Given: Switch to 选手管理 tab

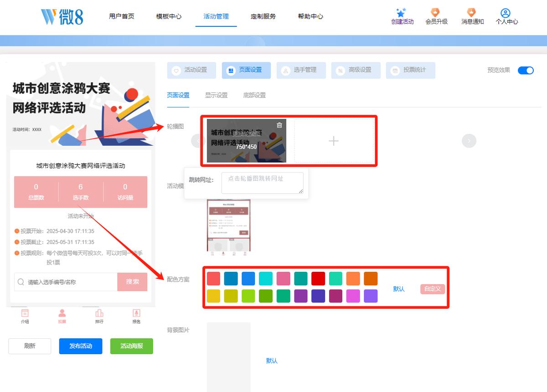Looking at the screenshot, I should 301,71.
